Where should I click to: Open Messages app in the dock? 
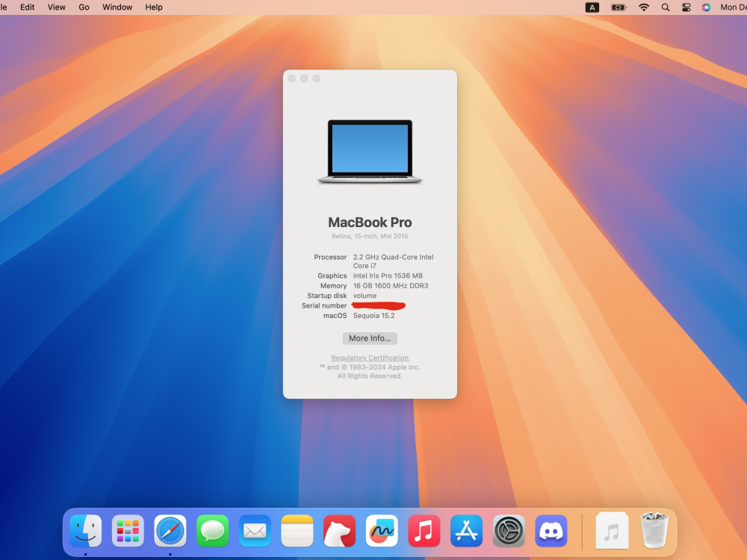tap(212, 530)
